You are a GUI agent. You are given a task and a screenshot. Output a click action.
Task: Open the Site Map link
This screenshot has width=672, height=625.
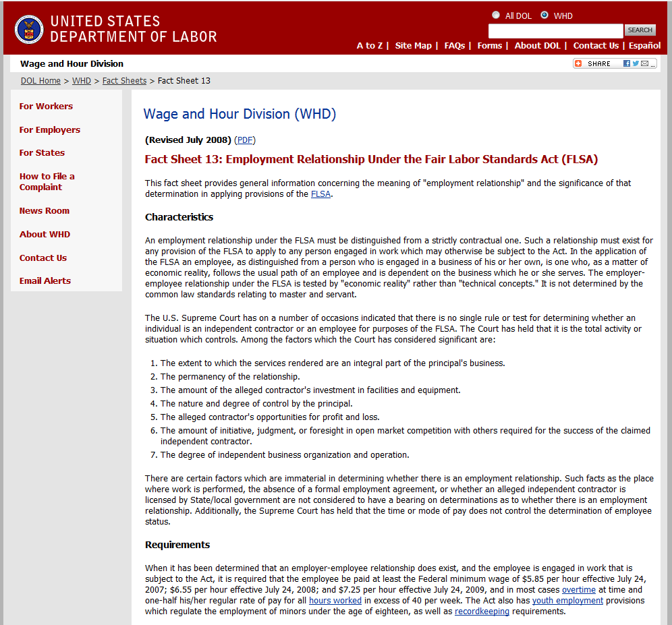pos(413,45)
